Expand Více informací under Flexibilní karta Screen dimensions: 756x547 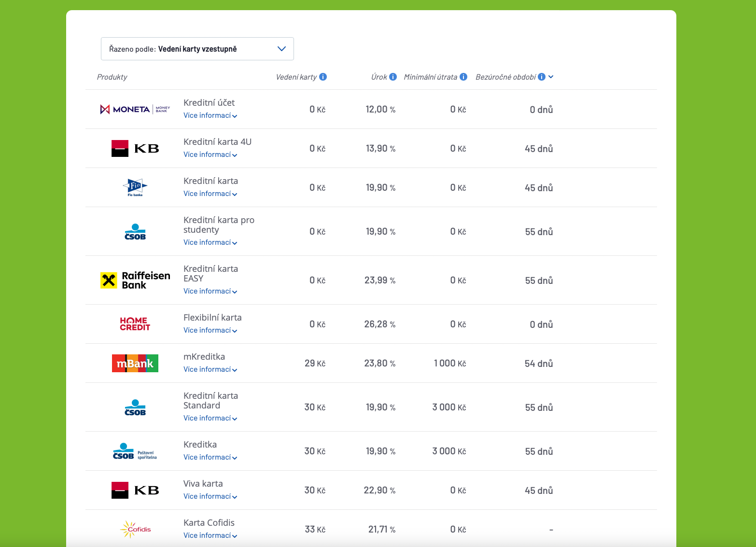(210, 330)
